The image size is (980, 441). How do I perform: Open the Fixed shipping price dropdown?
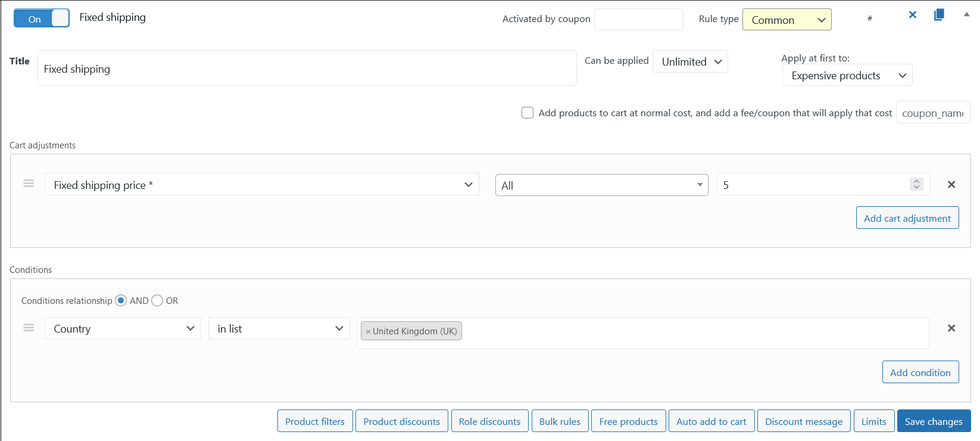262,185
